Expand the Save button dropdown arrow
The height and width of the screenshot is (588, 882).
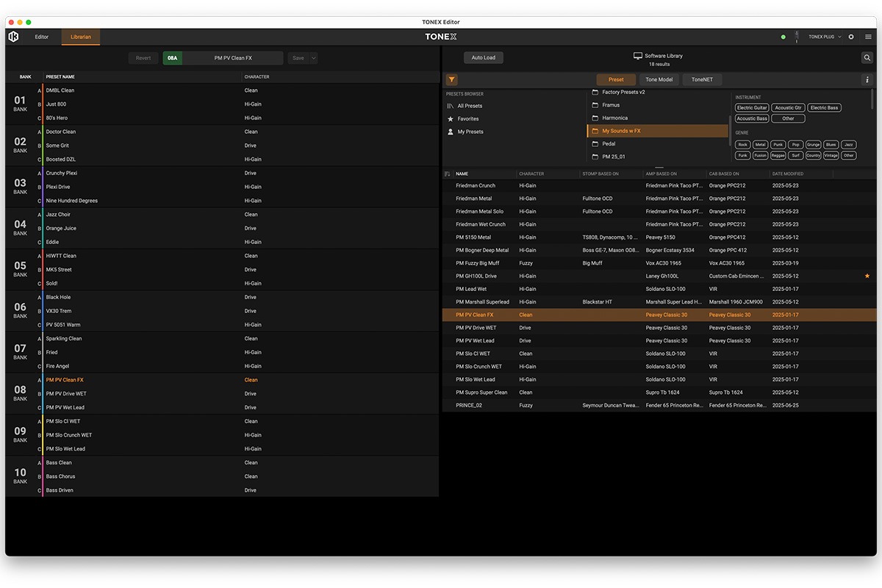click(314, 58)
